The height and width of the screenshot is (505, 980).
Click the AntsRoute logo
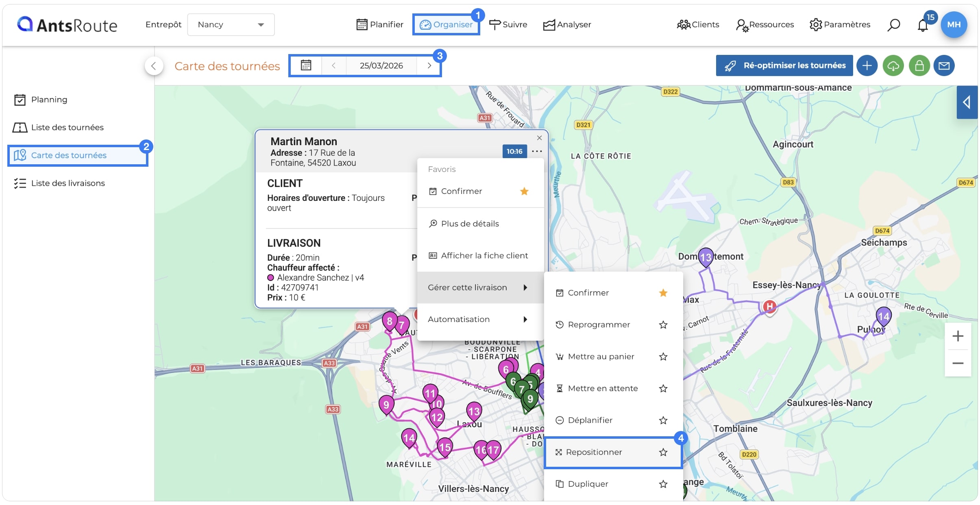[67, 25]
